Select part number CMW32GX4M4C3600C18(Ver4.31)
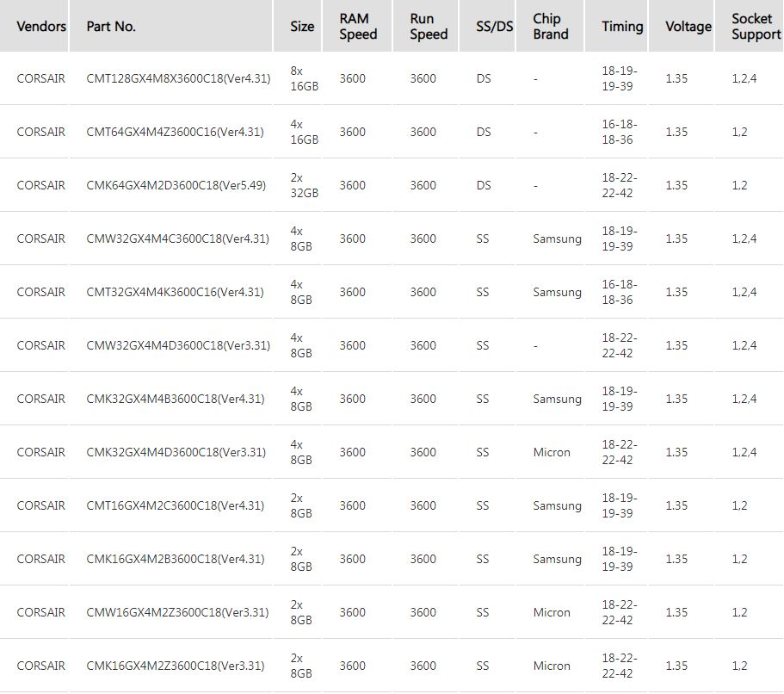 pos(177,239)
